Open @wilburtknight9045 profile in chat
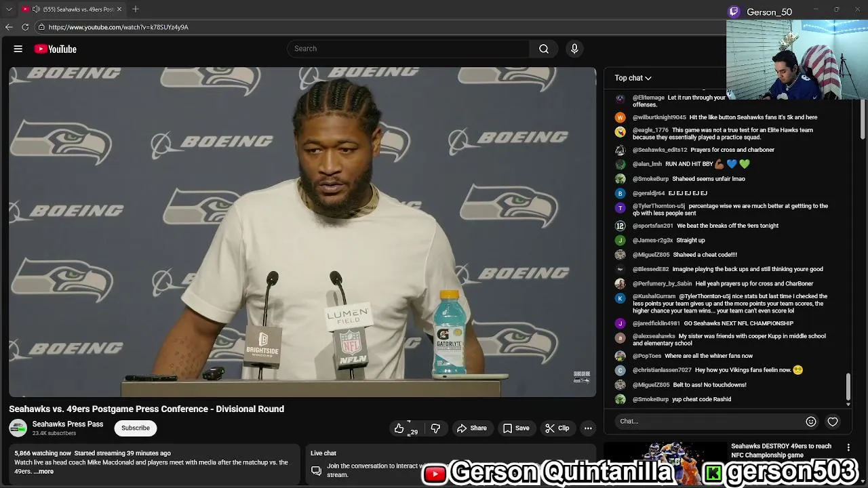 (x=659, y=117)
